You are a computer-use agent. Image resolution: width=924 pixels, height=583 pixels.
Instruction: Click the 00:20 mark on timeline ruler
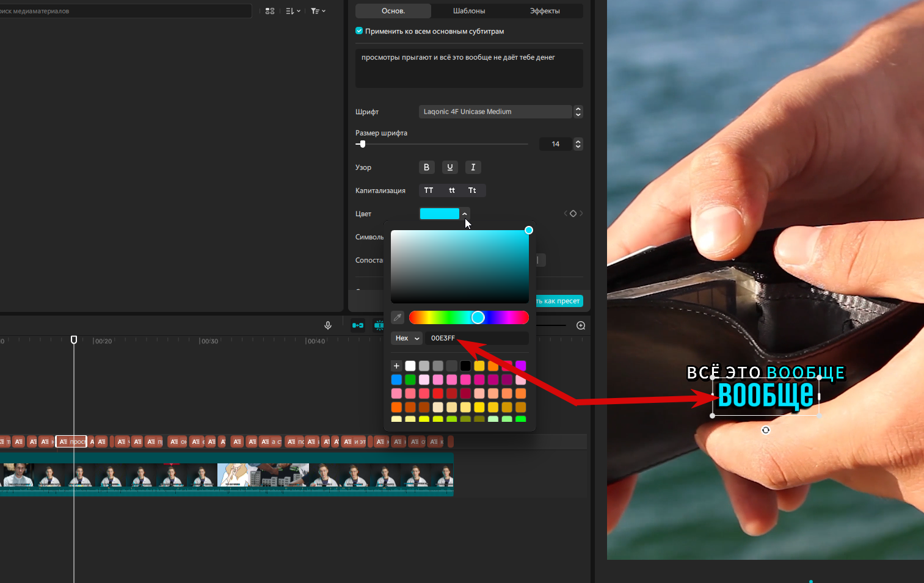tap(103, 341)
